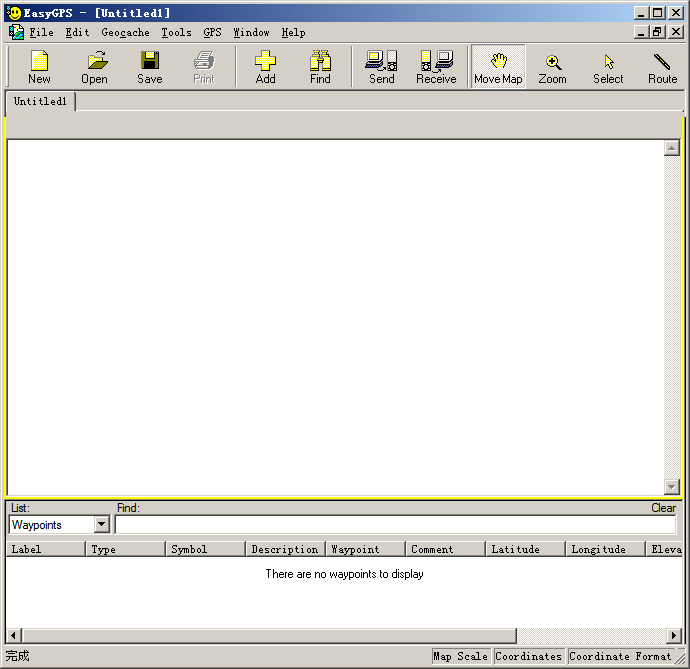Select the Zoom magnifier tool

[552, 67]
